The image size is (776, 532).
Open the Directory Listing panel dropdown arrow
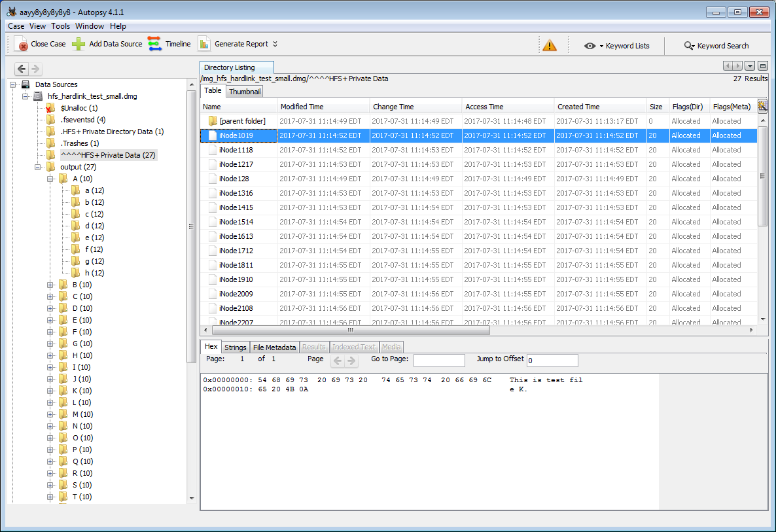click(750, 65)
